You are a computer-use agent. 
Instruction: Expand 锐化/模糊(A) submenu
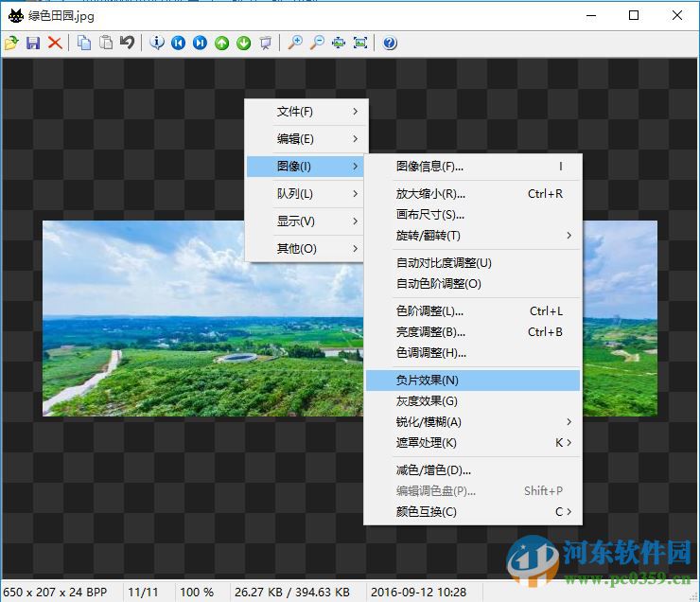click(473, 421)
